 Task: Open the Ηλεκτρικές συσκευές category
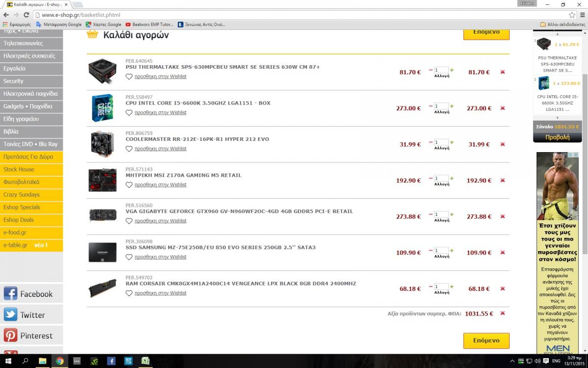point(31,56)
